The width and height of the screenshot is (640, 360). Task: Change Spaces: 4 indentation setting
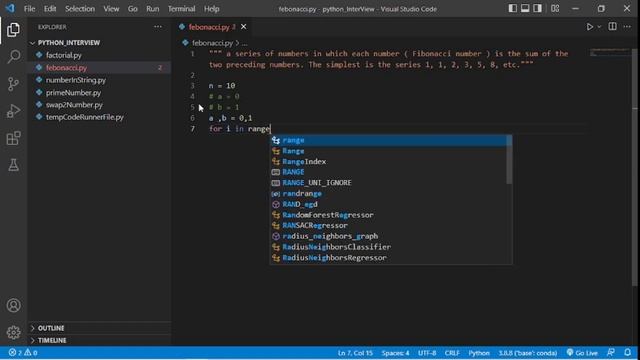[x=395, y=353]
